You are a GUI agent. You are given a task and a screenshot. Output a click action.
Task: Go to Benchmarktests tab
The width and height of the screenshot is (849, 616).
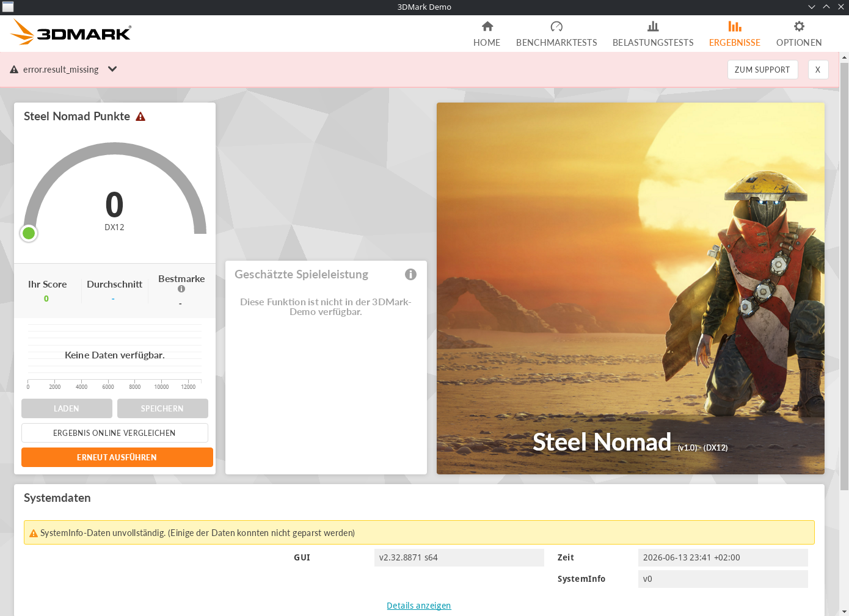[556, 34]
